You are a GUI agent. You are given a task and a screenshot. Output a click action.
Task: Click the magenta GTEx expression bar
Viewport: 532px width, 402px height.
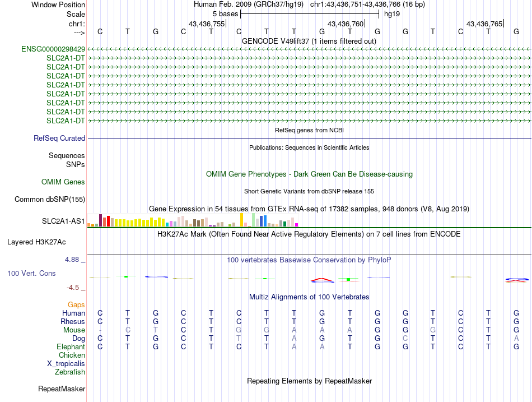(297, 225)
